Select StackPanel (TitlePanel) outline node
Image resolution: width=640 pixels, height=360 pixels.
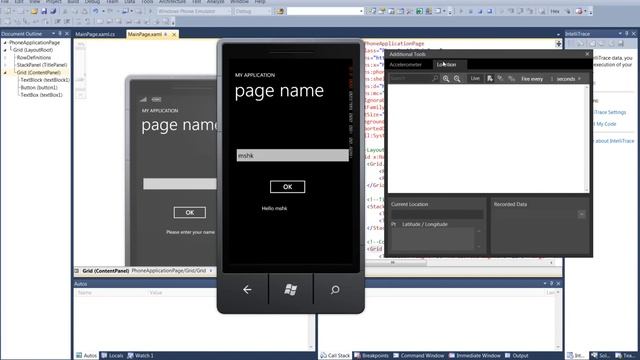point(42,65)
